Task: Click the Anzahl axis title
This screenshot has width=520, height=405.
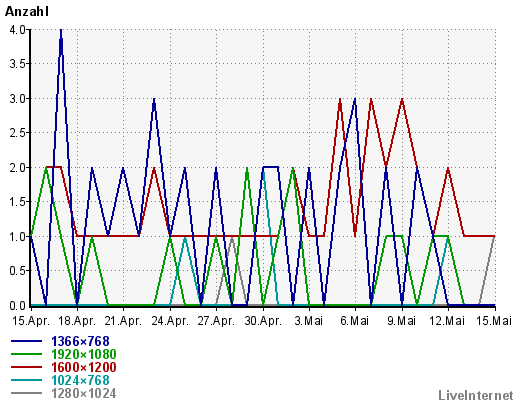Action: [27, 12]
